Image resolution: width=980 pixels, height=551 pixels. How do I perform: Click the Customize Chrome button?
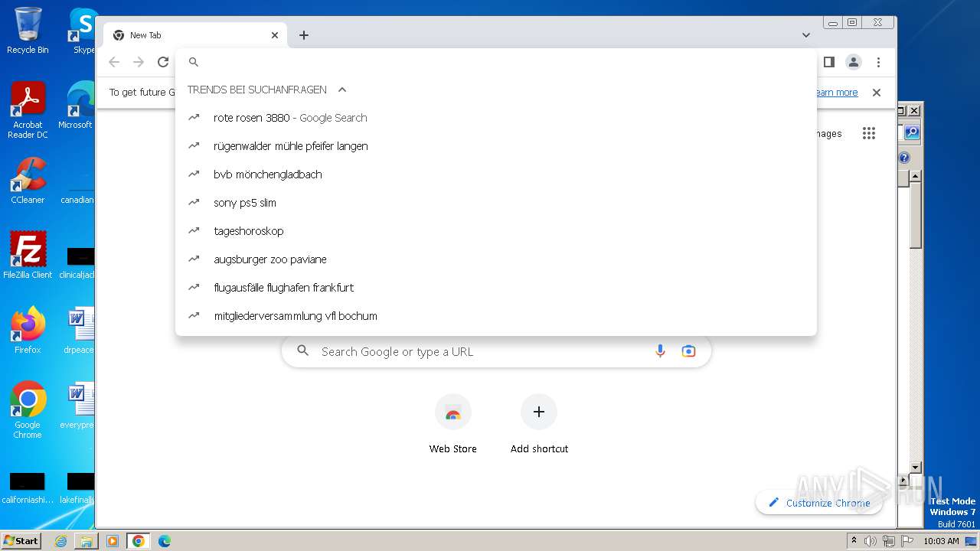(818, 503)
